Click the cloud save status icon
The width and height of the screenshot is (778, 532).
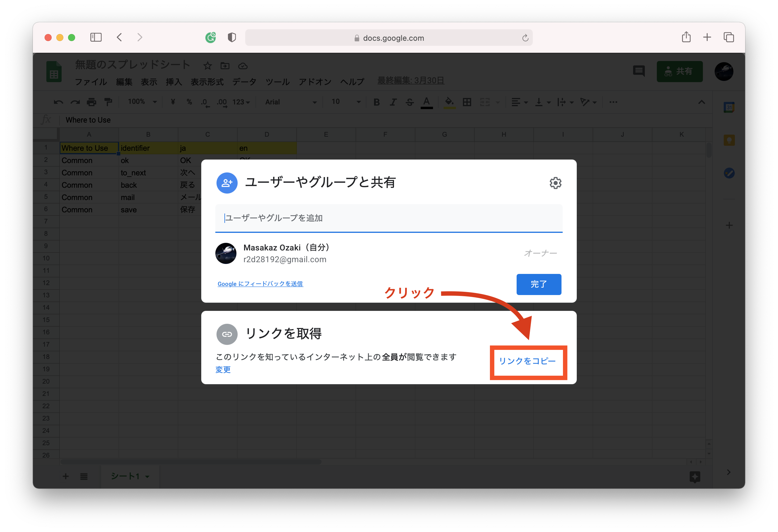[x=243, y=66]
